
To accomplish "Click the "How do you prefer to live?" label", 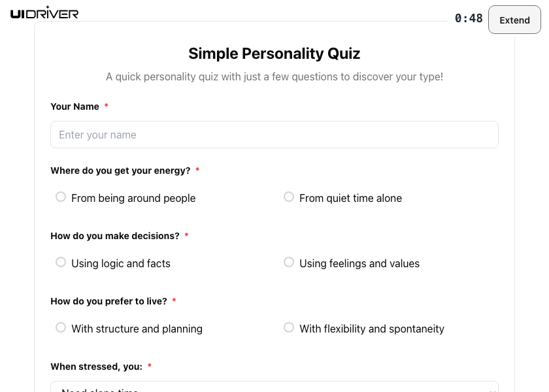I will [108, 301].
